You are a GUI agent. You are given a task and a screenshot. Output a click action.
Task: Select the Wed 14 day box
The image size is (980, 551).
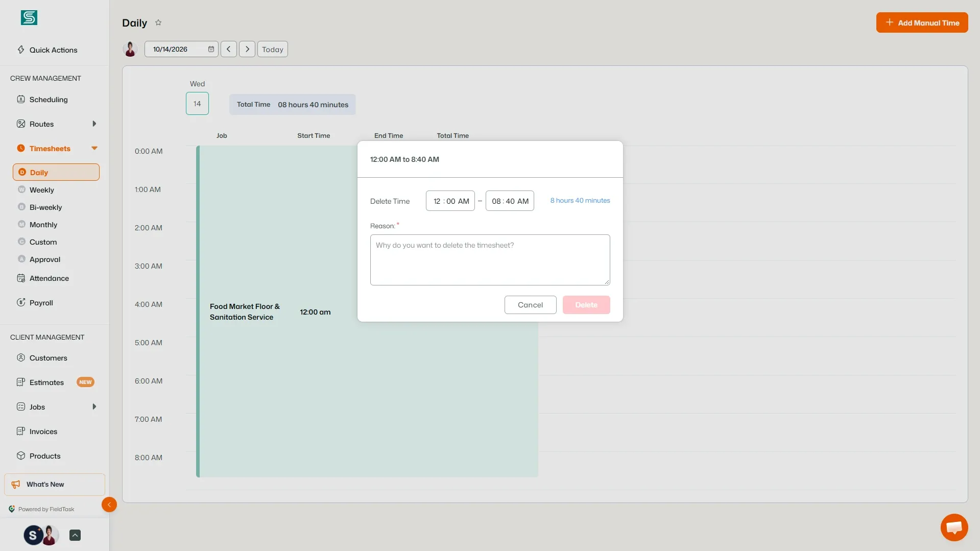click(197, 103)
